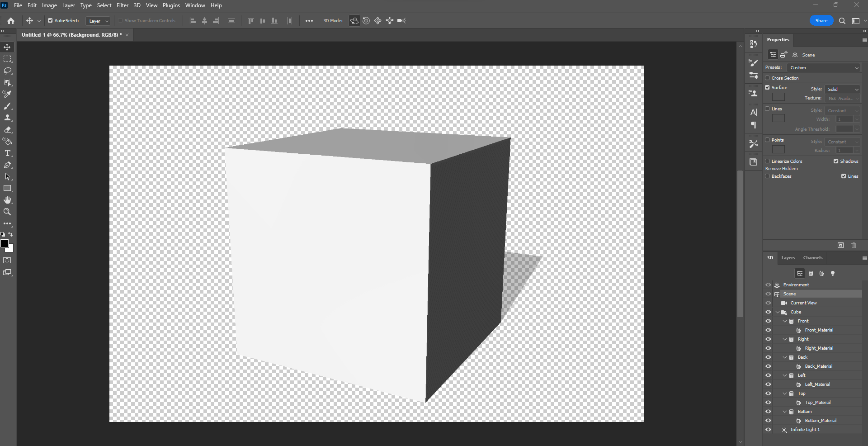Select the Lasso tool
Screen dimensions: 868x446
[7, 71]
